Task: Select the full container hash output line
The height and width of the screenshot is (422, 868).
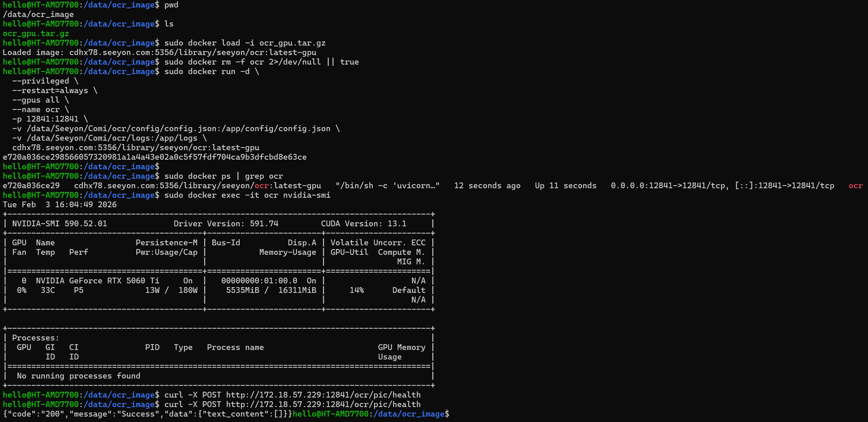Action: point(154,157)
